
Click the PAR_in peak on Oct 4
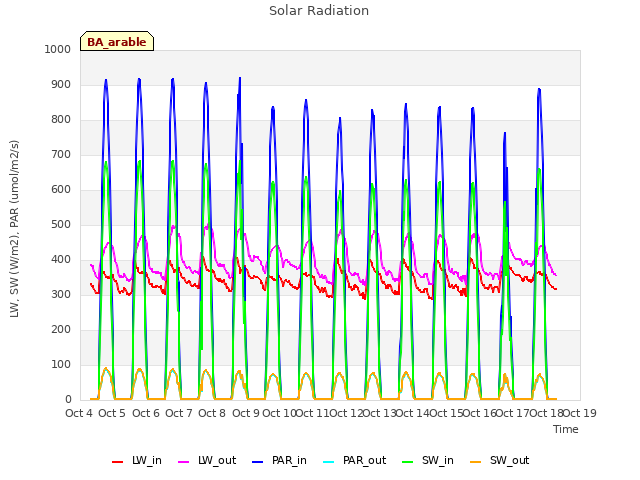106,80
